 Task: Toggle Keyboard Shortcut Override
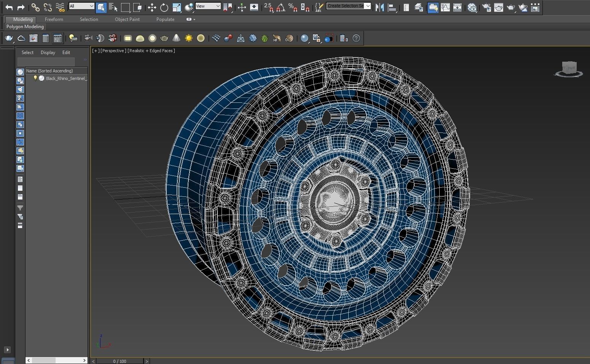click(254, 7)
